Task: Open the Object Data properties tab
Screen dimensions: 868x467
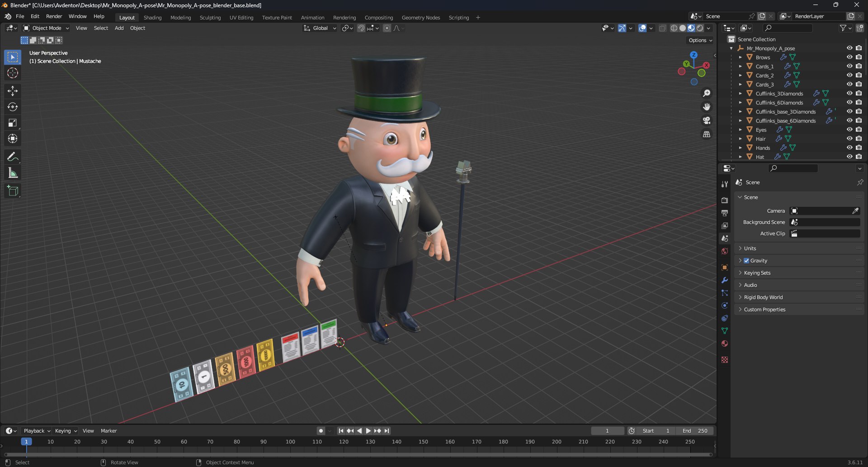Action: click(725, 331)
